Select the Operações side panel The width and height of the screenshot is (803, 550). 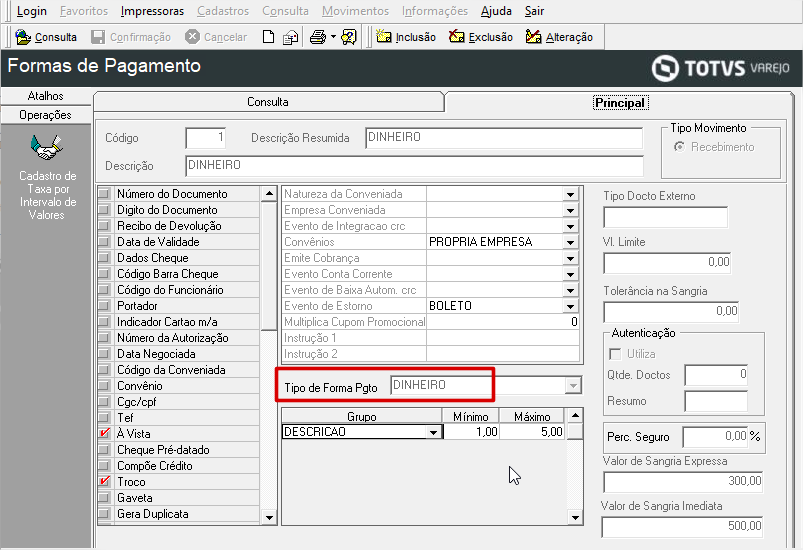pos(46,115)
